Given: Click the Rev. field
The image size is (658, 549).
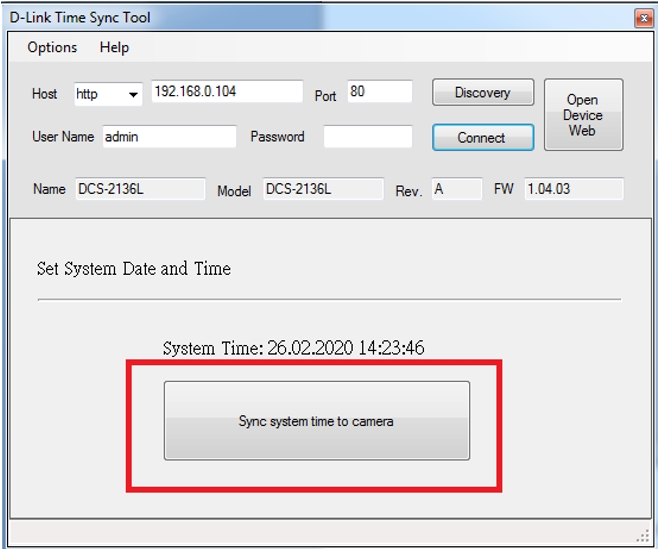Looking at the screenshot, I should (456, 189).
